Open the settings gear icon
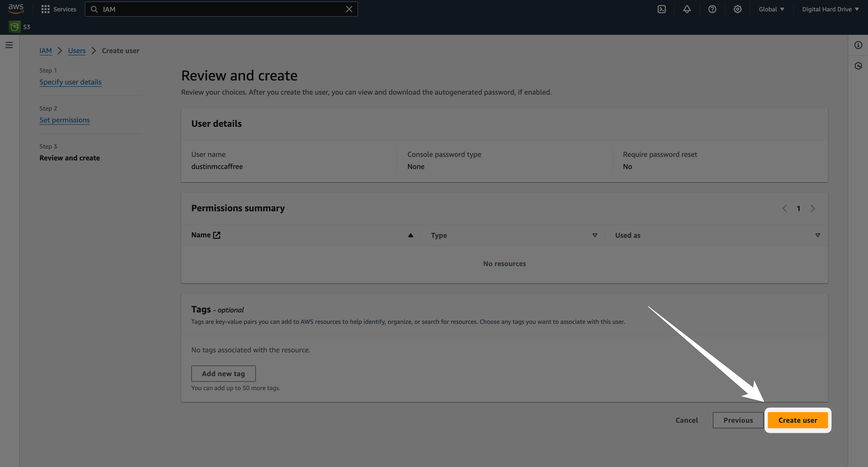 pyautogui.click(x=737, y=9)
